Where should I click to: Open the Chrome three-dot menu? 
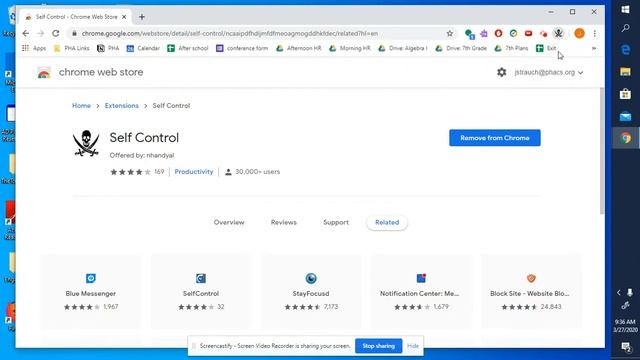[595, 33]
